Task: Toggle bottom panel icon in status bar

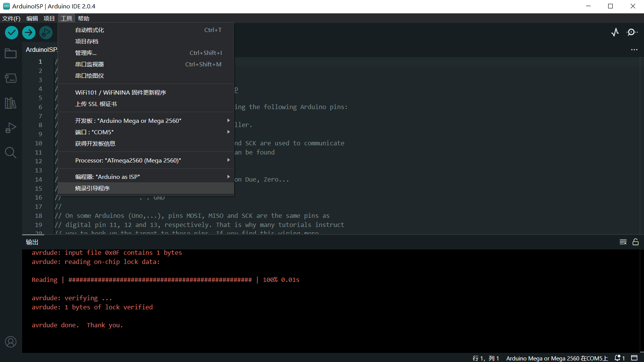Action: coord(634,358)
